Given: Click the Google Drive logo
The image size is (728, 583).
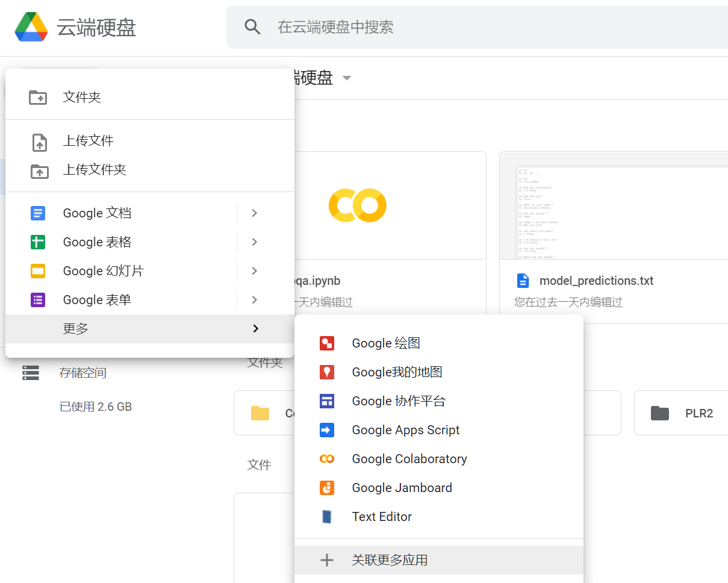Looking at the screenshot, I should click(31, 27).
